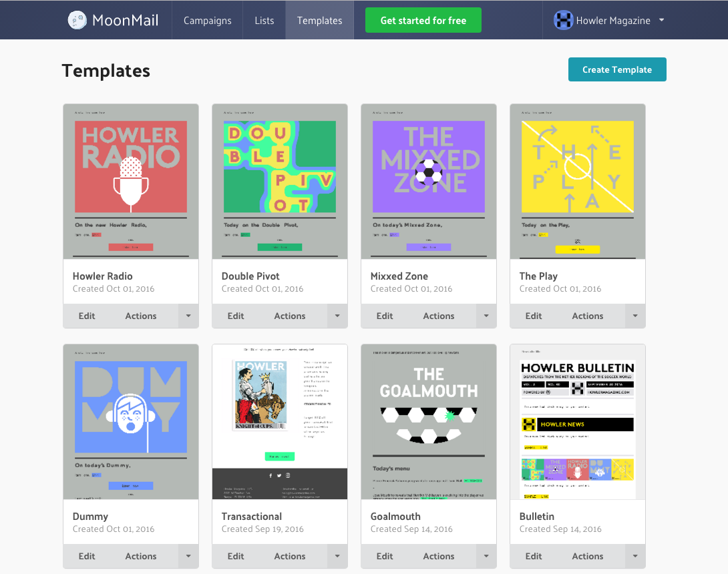
Task: Expand Mixxed Zone actions dropdown arrow
Action: click(487, 316)
